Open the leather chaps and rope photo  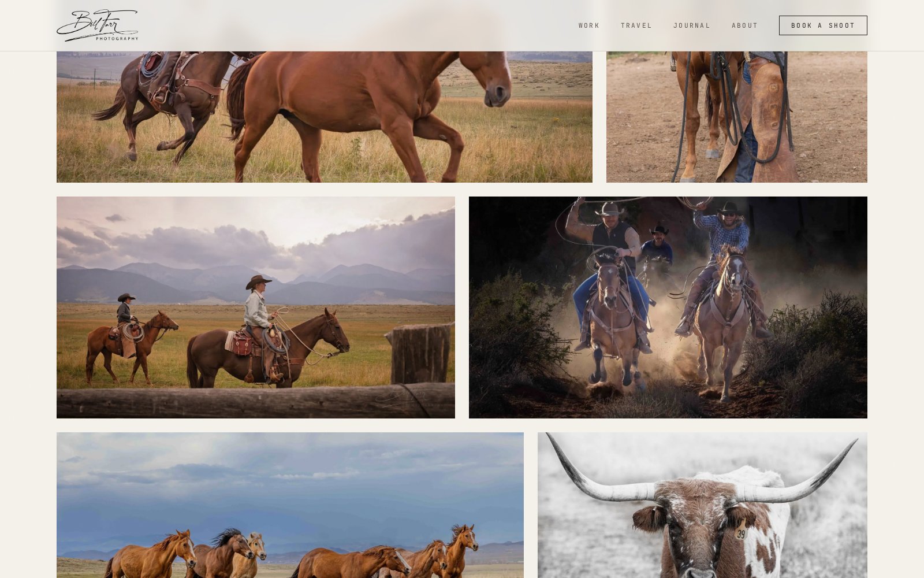point(737,117)
